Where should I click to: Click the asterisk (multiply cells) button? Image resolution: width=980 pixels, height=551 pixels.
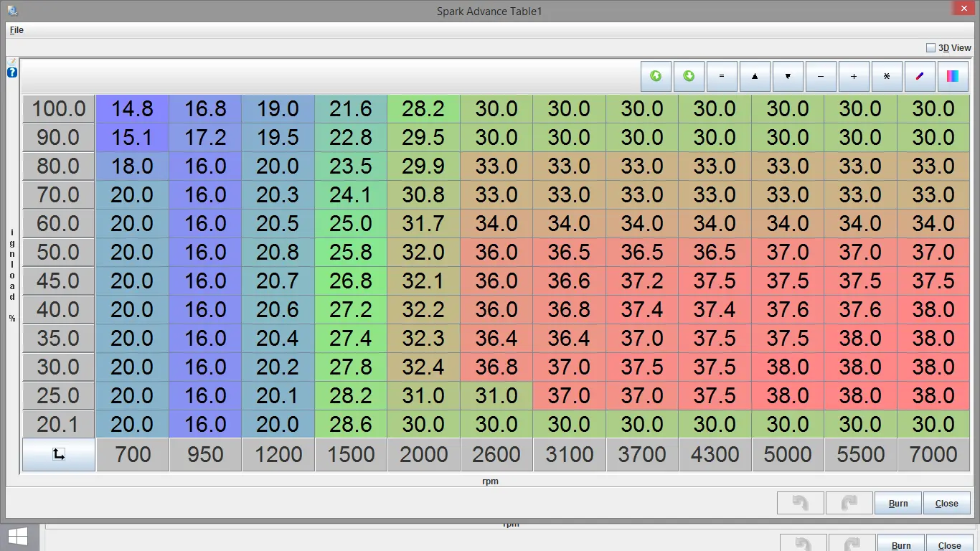pos(887,76)
